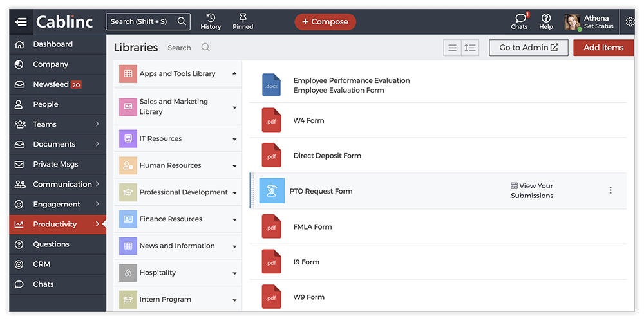This screenshot has width=644, height=321.
Task: Click the PDF icon for Direct Deposit Form
Action: [272, 156]
